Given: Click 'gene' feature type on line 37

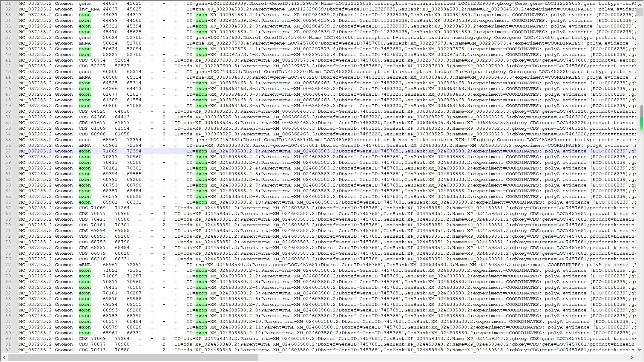Looking at the screenshot, I should [x=85, y=37].
